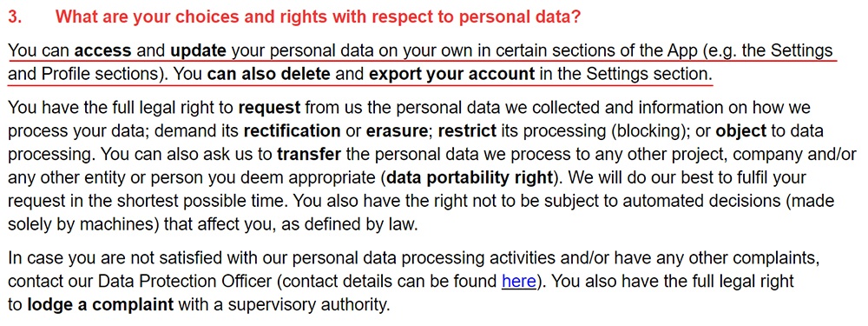Click the bold phrase "export your account"

(451, 74)
